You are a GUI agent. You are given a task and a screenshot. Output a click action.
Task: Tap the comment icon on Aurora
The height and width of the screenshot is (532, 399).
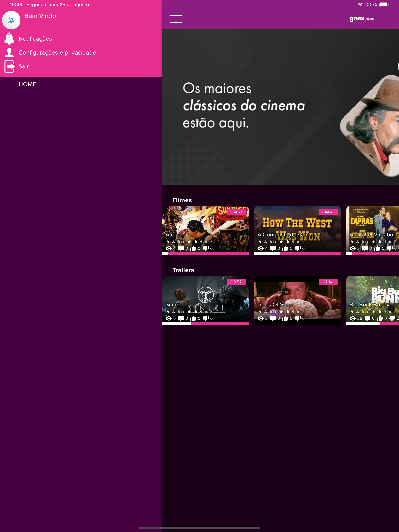point(181,248)
